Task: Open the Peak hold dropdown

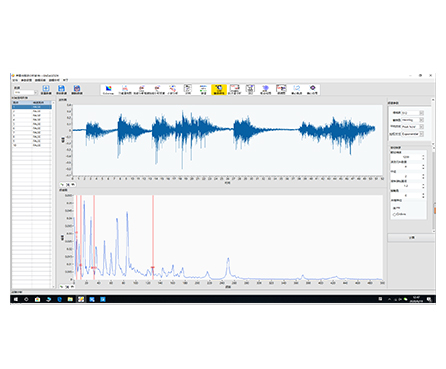Action: click(x=412, y=127)
